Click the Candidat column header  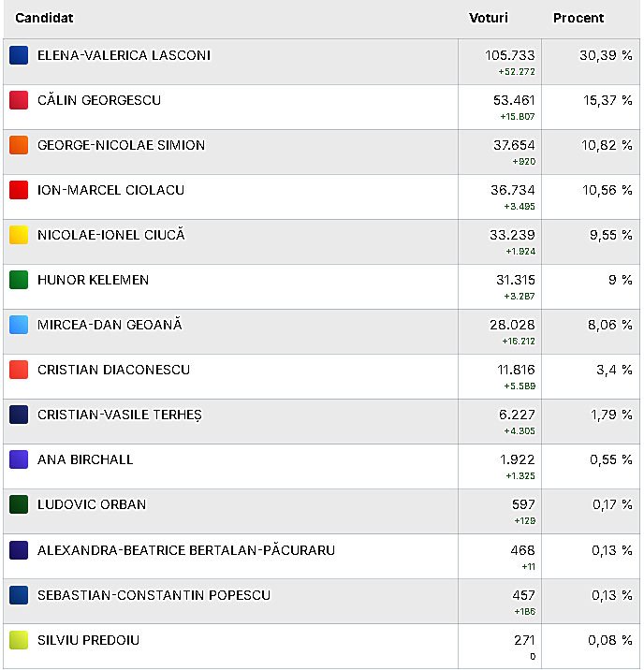[x=44, y=18]
